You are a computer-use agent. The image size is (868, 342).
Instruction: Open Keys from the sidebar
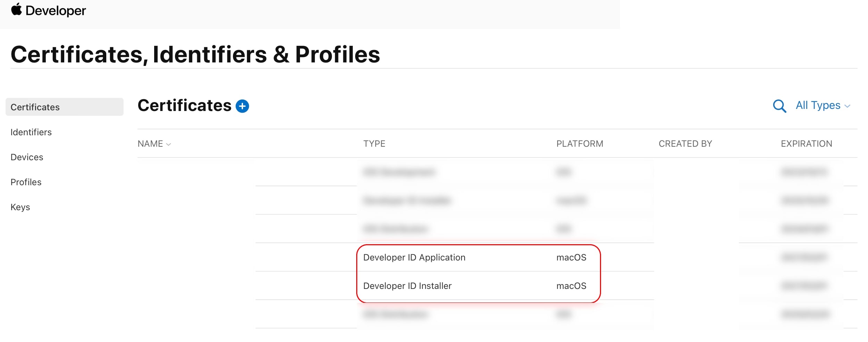pos(20,207)
